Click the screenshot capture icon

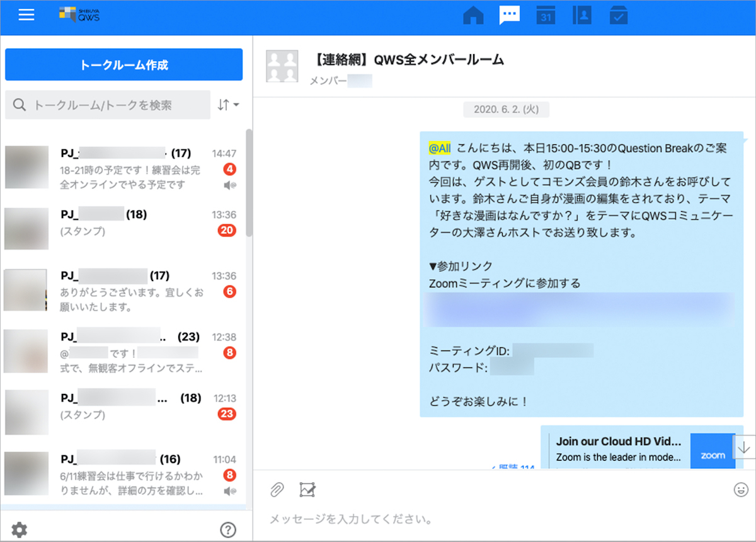307,489
